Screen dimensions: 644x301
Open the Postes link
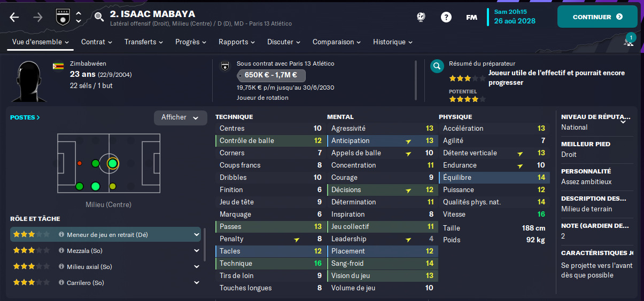pos(25,117)
